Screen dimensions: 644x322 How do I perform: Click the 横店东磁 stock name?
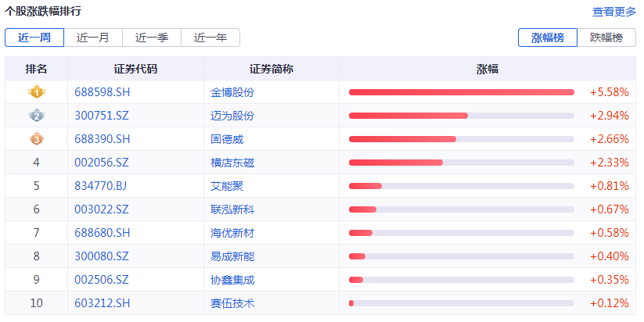click(232, 163)
